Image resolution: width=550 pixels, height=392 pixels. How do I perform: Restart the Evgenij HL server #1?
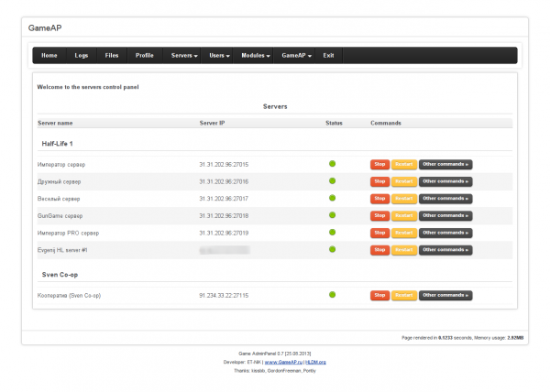coord(403,250)
